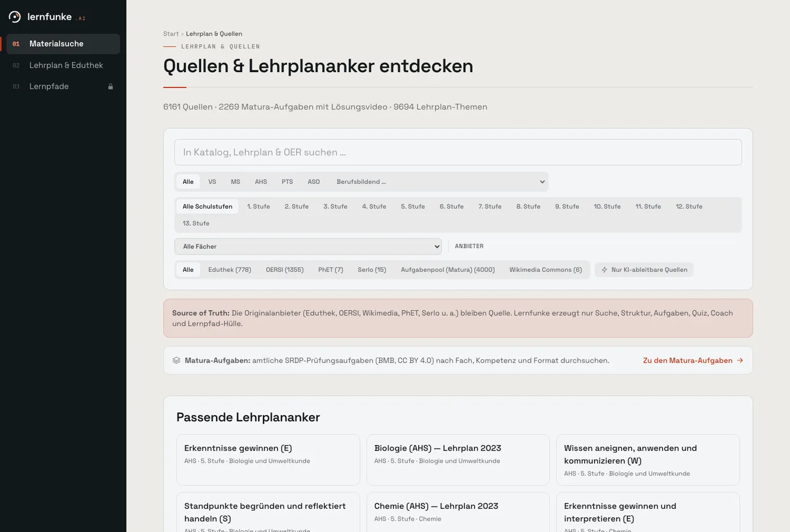Open Standpunkte begründen und reflektiert handeln card
This screenshot has height=532, width=790.
pyautogui.click(x=268, y=512)
